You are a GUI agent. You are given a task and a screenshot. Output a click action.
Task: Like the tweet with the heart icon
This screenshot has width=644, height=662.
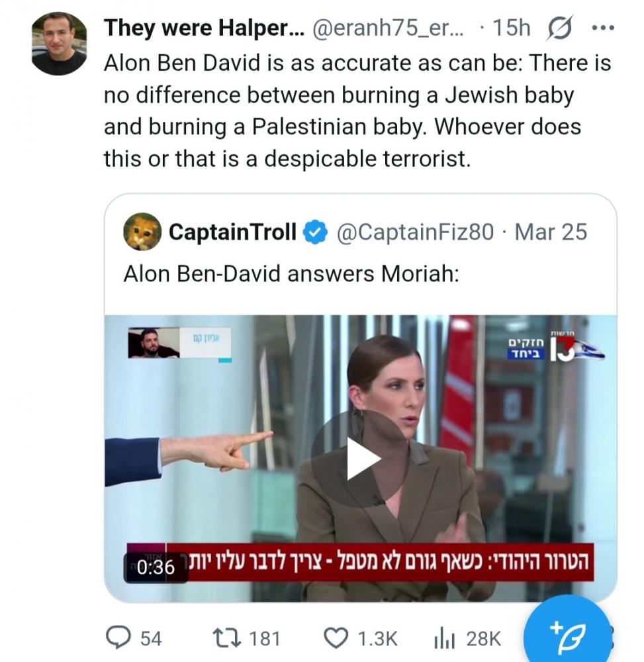pyautogui.click(x=335, y=638)
